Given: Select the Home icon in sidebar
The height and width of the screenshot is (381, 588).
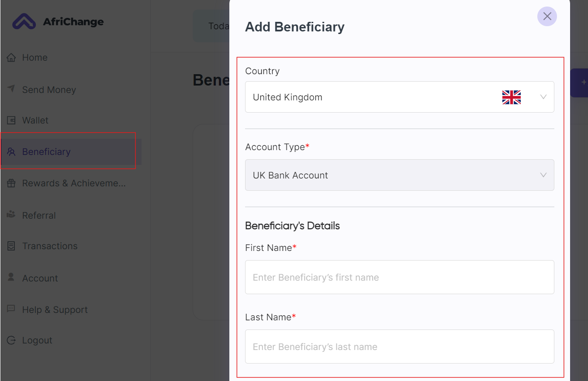Looking at the screenshot, I should pos(11,57).
